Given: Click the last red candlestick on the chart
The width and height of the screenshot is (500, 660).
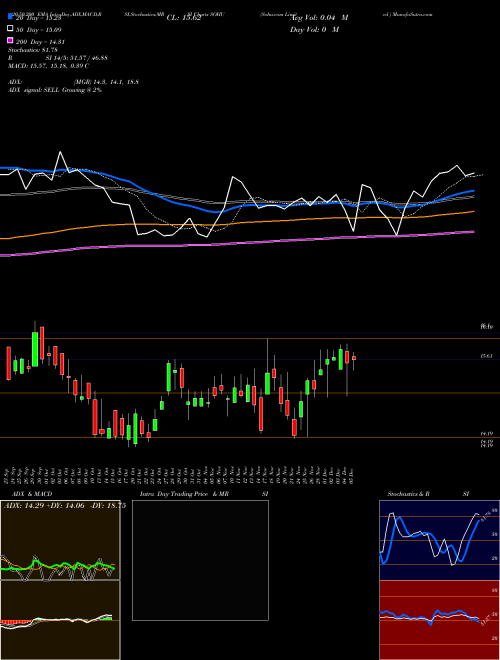Looking at the screenshot, I should (x=354, y=358).
